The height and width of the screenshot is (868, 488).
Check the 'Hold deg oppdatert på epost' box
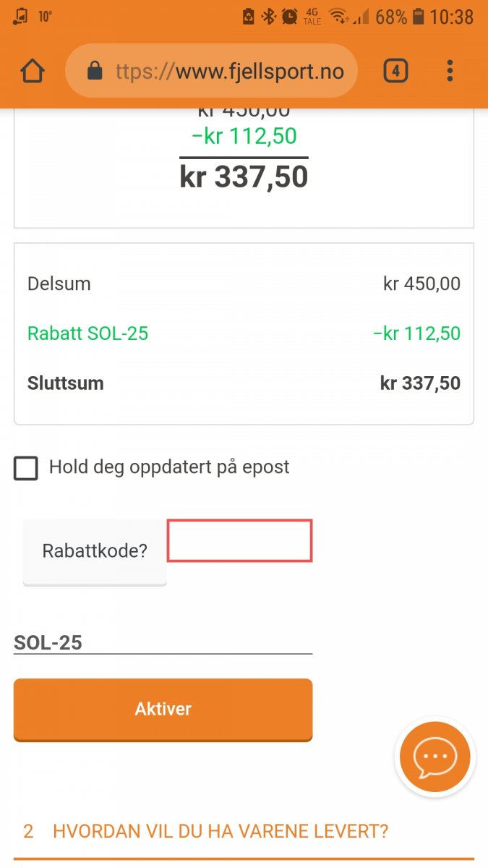point(26,468)
